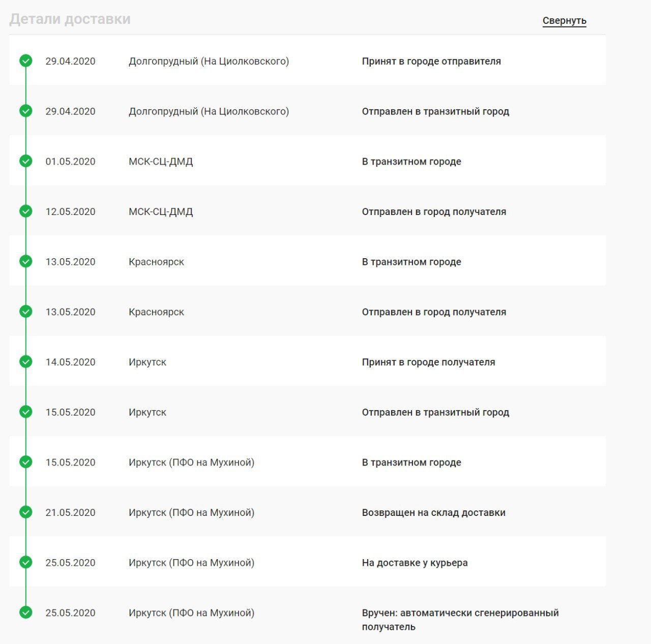Select status Принят в городе отправителя
The width and height of the screenshot is (651, 644).
pos(431,62)
